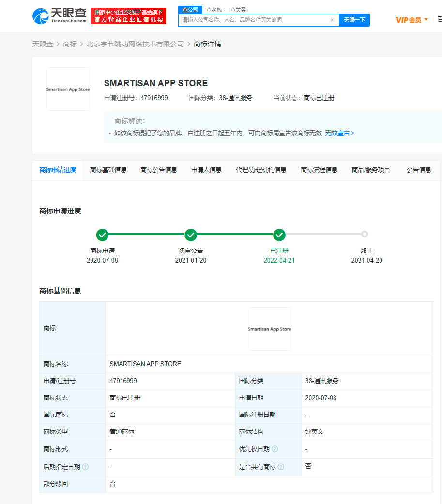Click the 商标申请 green check marker

(x=102, y=235)
